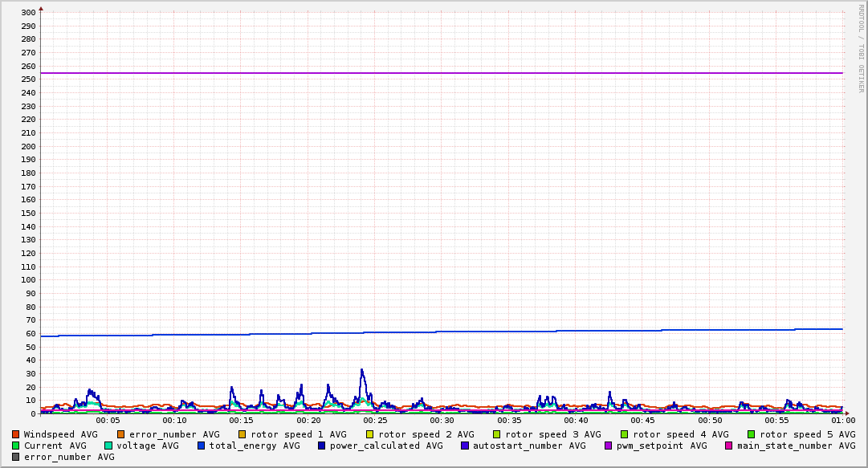
Task: Click the 250 value on the vertical axis
Action: click(28, 79)
